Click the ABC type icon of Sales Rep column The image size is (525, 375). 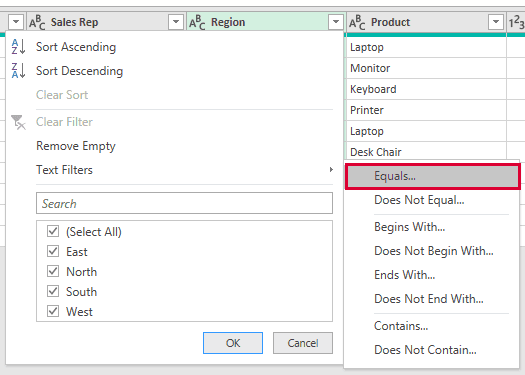coord(37,22)
